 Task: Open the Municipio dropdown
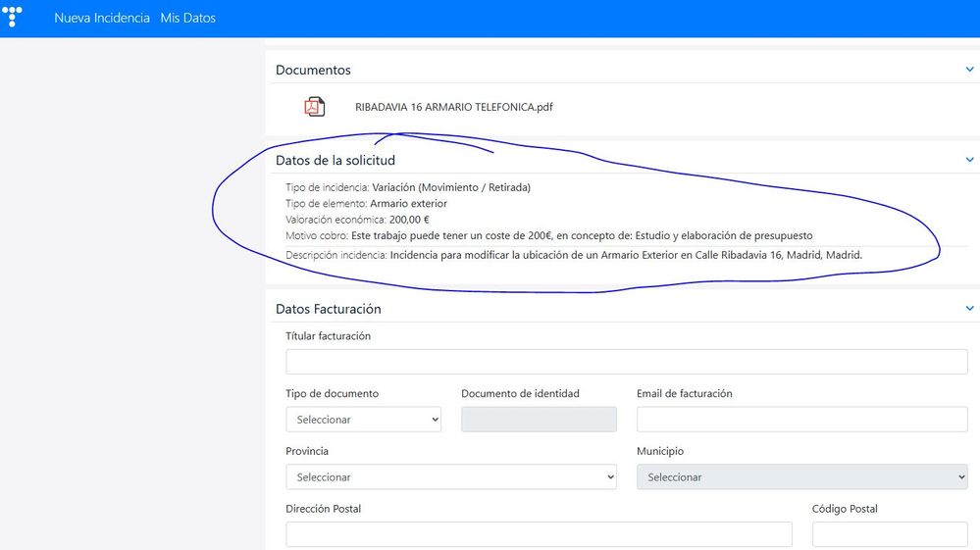pyautogui.click(x=801, y=477)
